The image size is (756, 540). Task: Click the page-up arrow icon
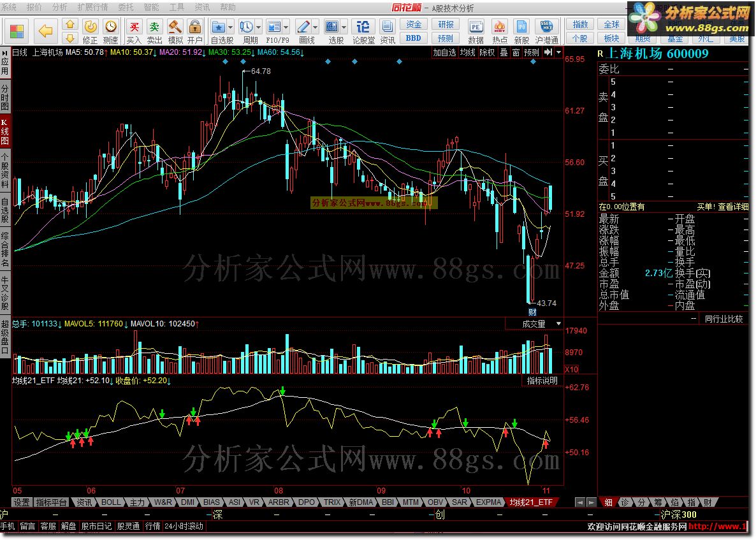coord(70,25)
